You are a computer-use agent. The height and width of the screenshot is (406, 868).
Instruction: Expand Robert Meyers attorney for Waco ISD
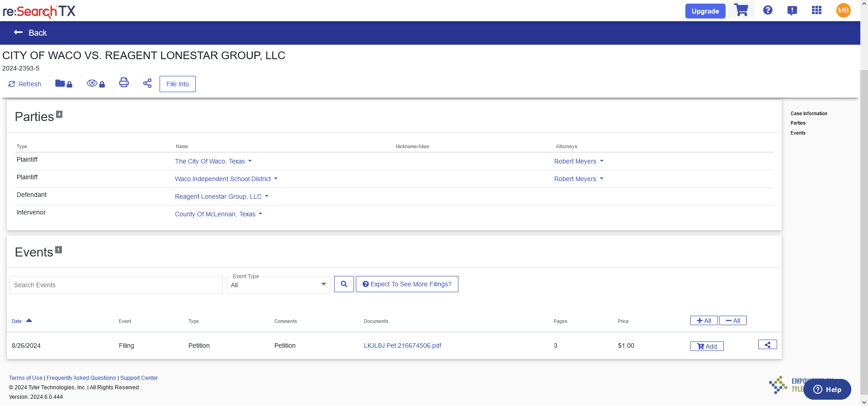coord(579,179)
